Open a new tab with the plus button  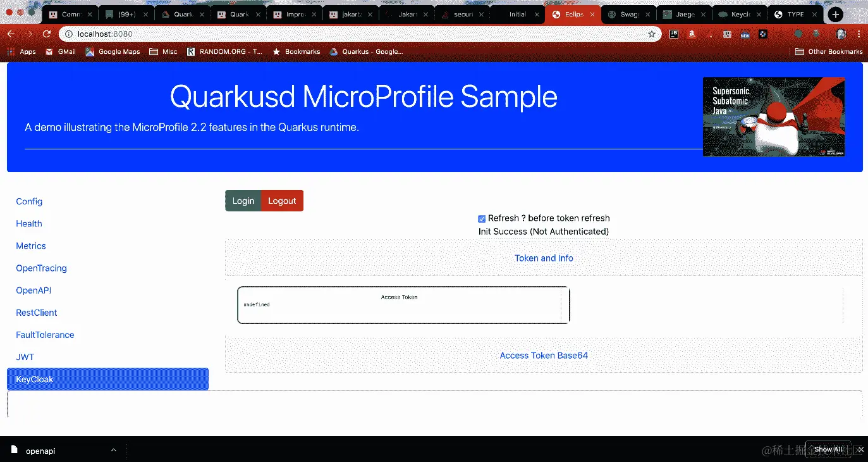click(835, 15)
